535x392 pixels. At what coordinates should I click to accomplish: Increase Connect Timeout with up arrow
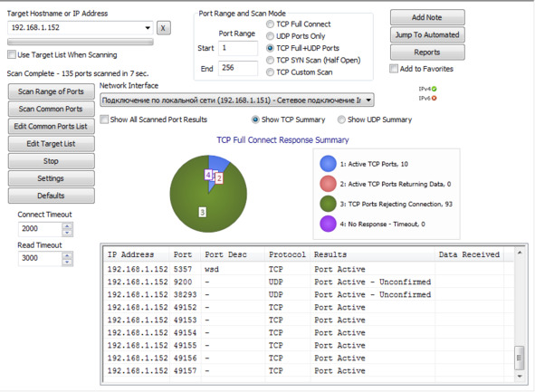67,225
